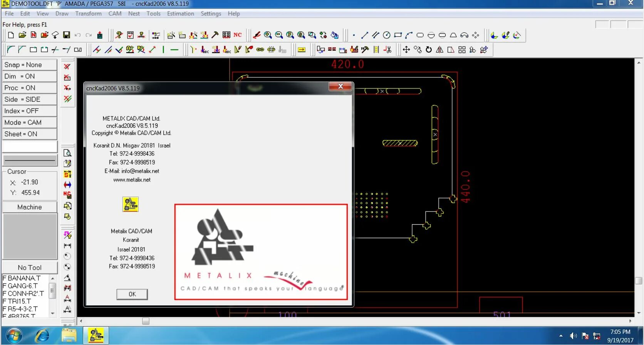Select the Draw Parallel Lines tool
Screen dimensions: 644x345
[376, 35]
